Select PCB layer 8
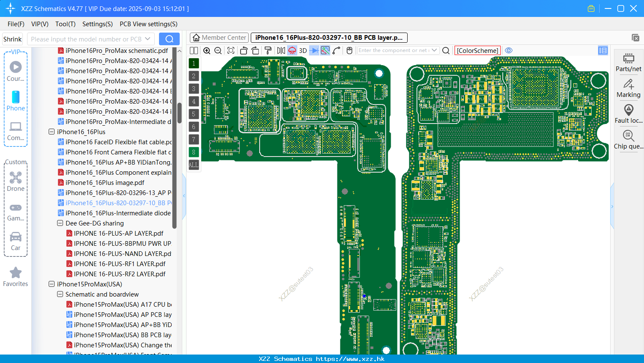Screen dimensions: 644x363 pyautogui.click(x=194, y=152)
